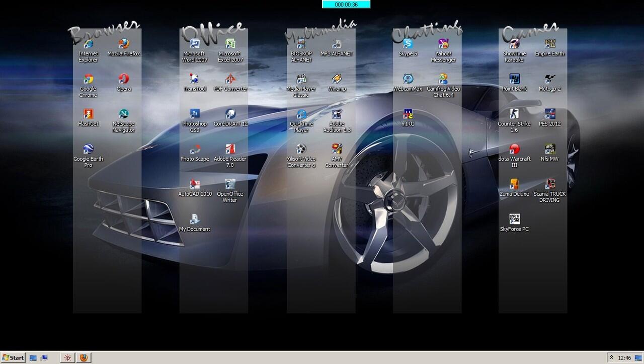The width and height of the screenshot is (644, 364).
Task: Open the Counter Strike 1.6 icon
Action: pyautogui.click(x=515, y=114)
